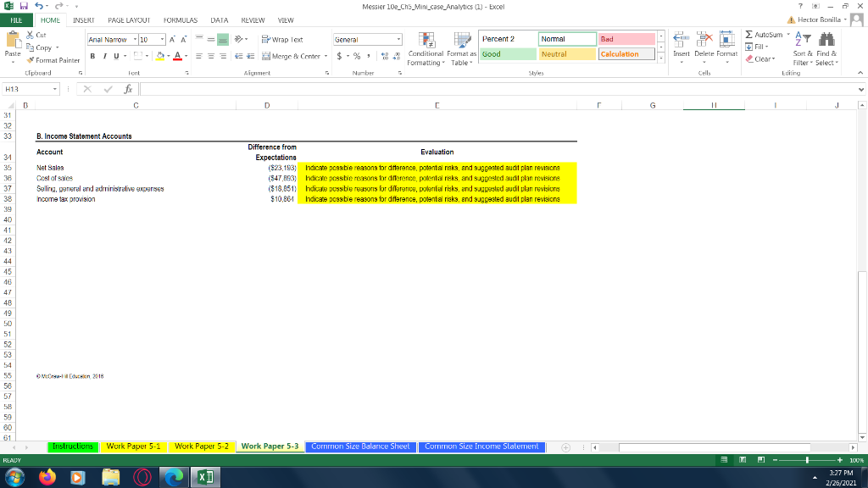Image resolution: width=868 pixels, height=488 pixels.
Task: Select the Format Painter icon
Action: (32, 60)
